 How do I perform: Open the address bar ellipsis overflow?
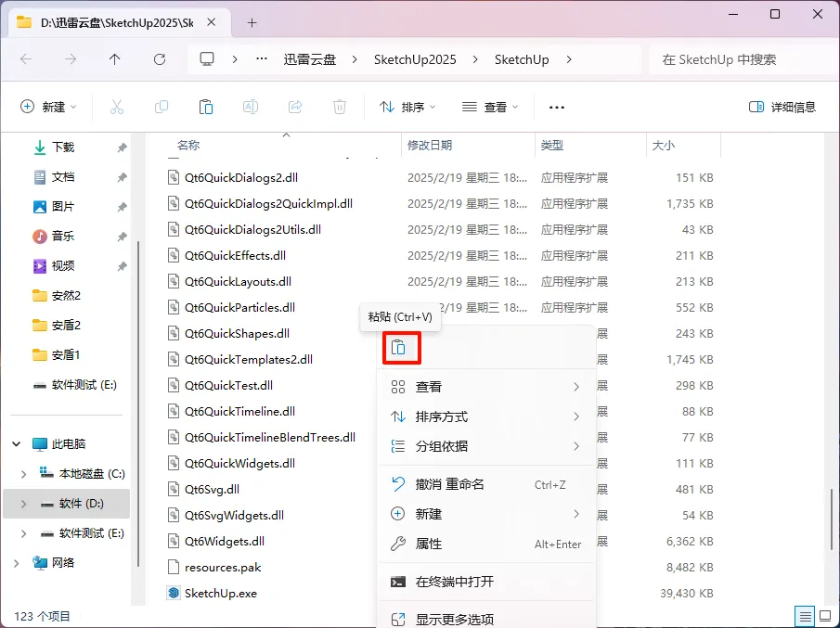click(x=262, y=59)
